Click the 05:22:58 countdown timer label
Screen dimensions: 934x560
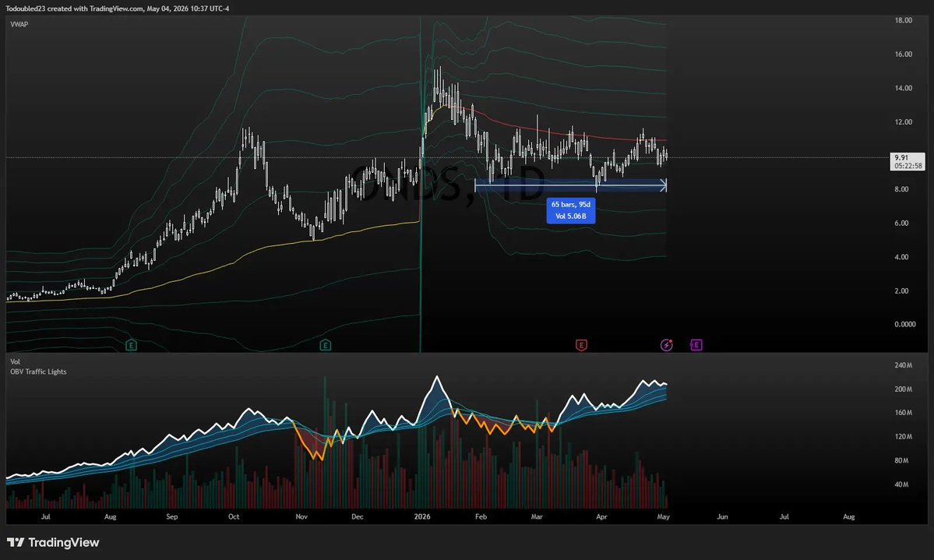click(908, 166)
